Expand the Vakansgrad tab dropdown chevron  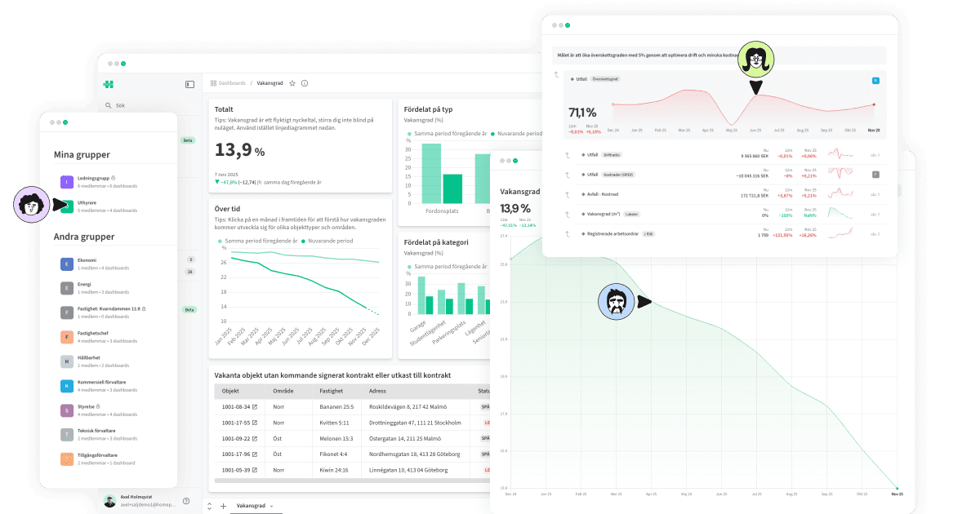click(271, 506)
